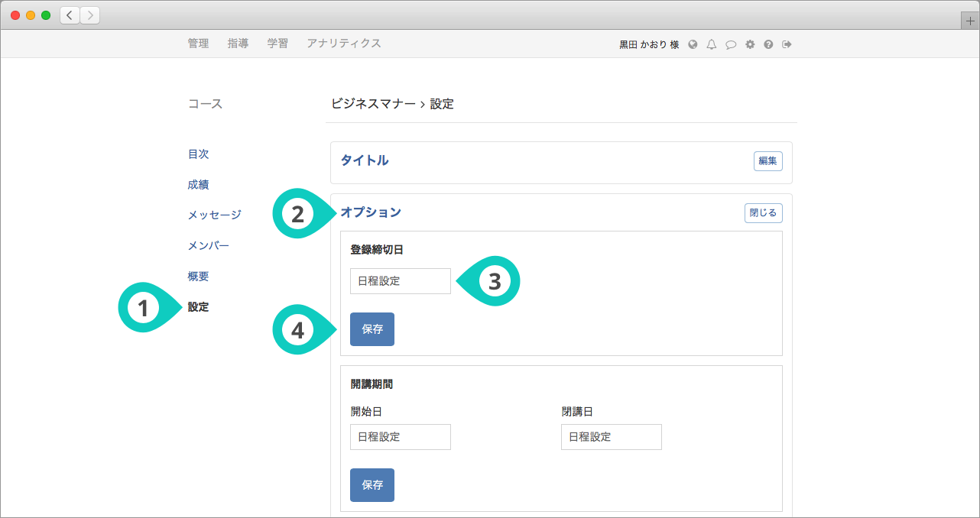Open date picker for 登録締切日

click(x=400, y=281)
